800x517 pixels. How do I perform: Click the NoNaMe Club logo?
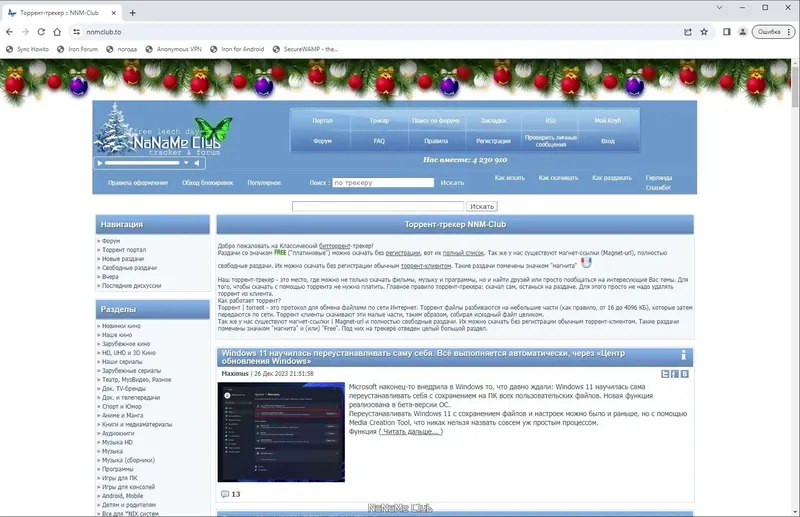163,129
